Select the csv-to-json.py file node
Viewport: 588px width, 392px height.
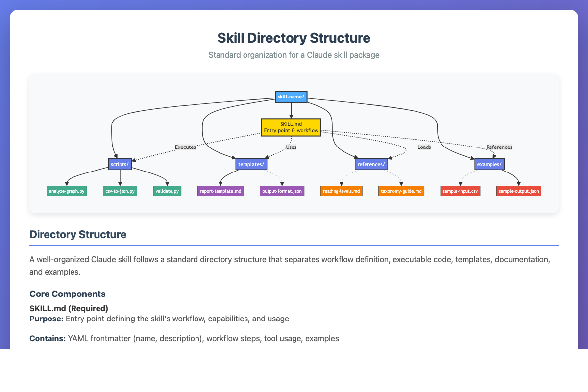click(120, 191)
